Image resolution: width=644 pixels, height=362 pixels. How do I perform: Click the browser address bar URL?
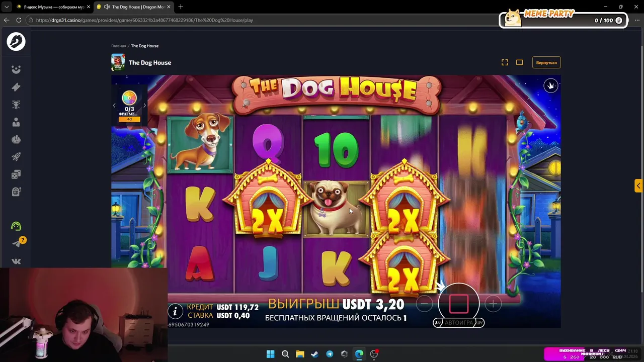pyautogui.click(x=144, y=20)
